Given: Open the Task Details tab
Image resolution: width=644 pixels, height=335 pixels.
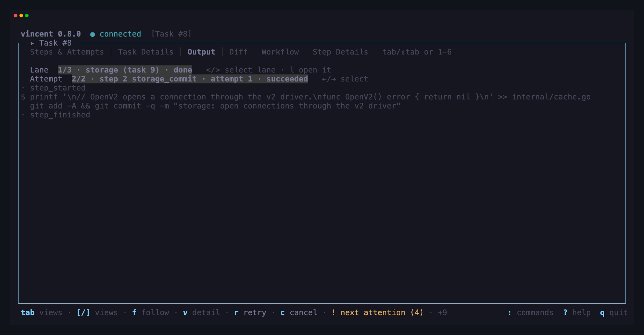Looking at the screenshot, I should 146,52.
